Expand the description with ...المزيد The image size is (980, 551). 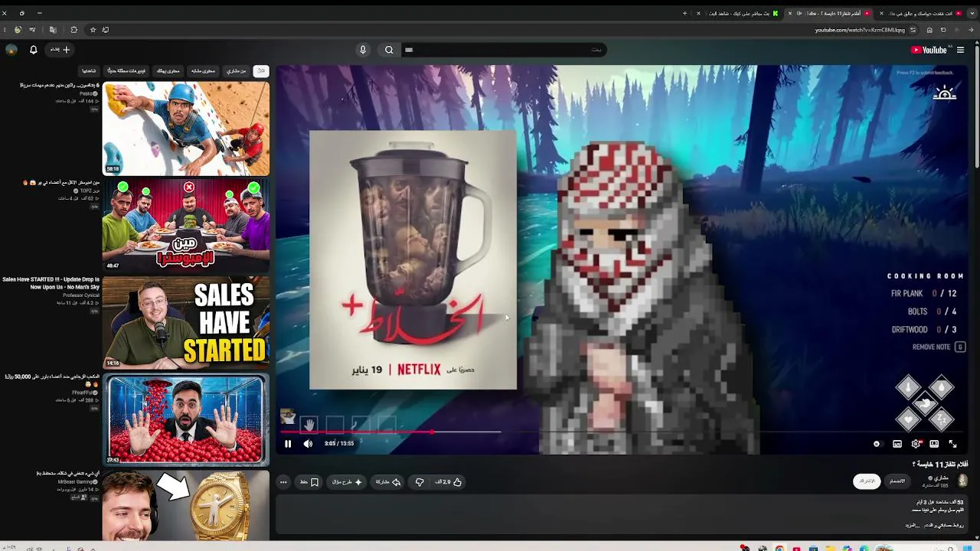click(913, 525)
